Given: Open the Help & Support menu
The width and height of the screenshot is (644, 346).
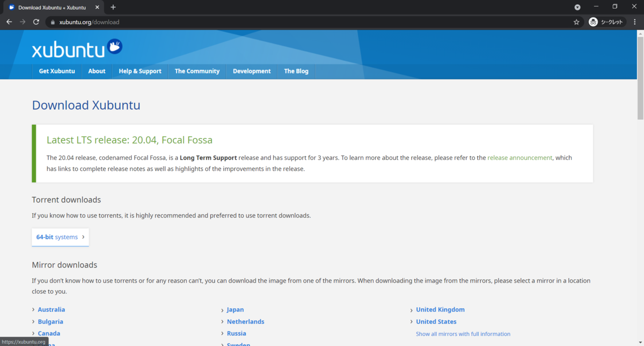Looking at the screenshot, I should coord(140,71).
